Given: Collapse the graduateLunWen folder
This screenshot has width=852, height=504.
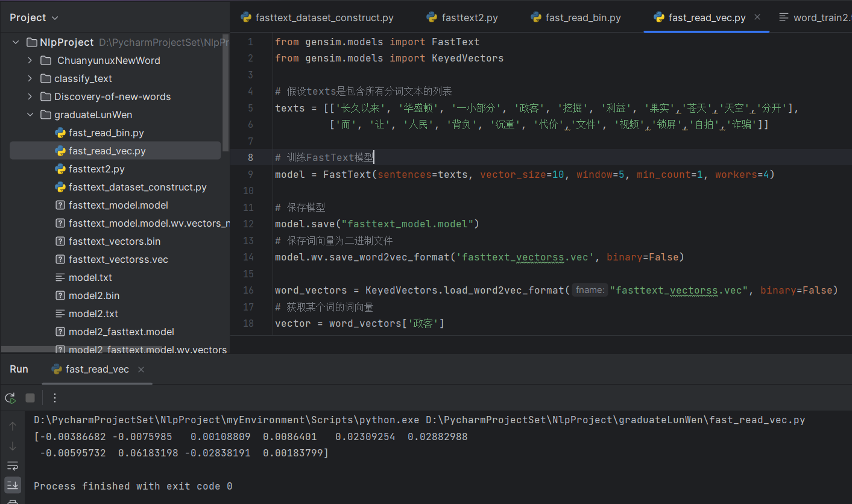Looking at the screenshot, I should (x=30, y=115).
